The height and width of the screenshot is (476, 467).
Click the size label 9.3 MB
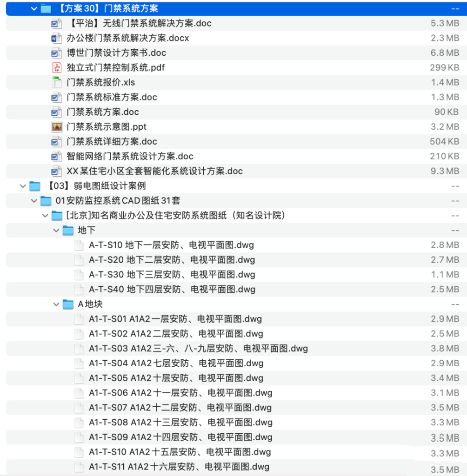(445, 171)
